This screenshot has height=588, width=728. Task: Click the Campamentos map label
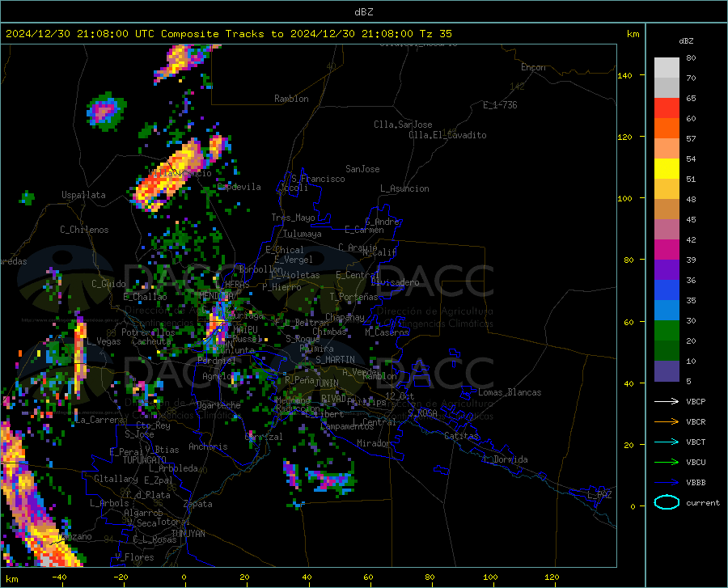347,426
